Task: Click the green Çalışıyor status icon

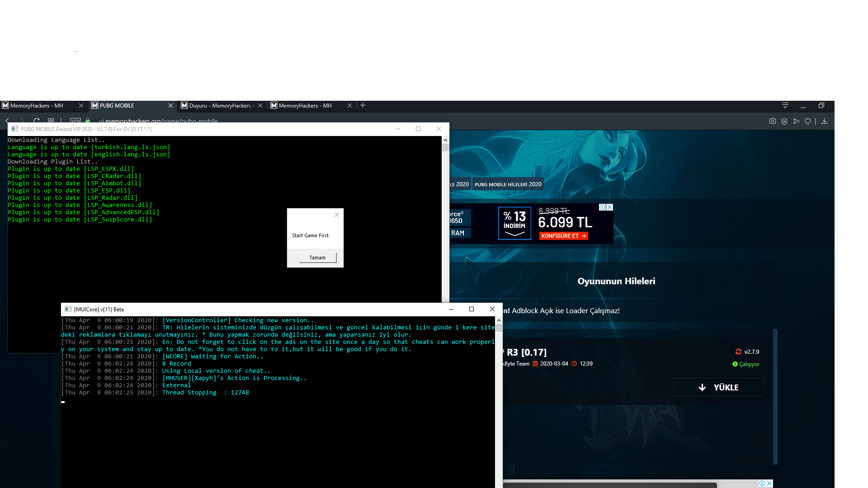Action: [735, 364]
